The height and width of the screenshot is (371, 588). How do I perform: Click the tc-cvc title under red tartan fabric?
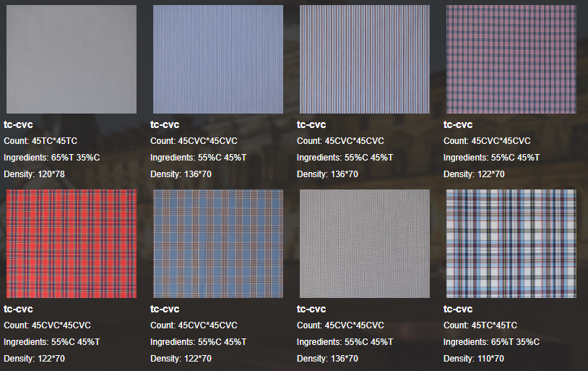(x=18, y=309)
